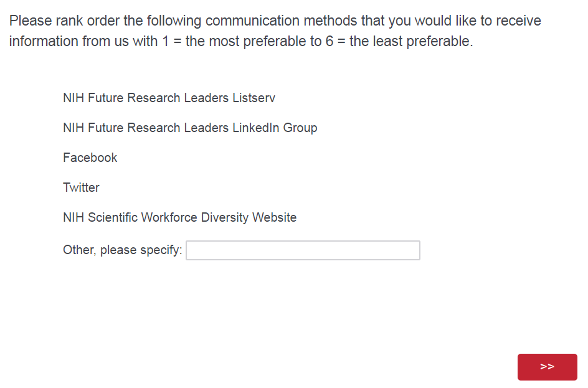Click the 'Other, please specify:' label
The height and width of the screenshot is (388, 588).
[122, 250]
